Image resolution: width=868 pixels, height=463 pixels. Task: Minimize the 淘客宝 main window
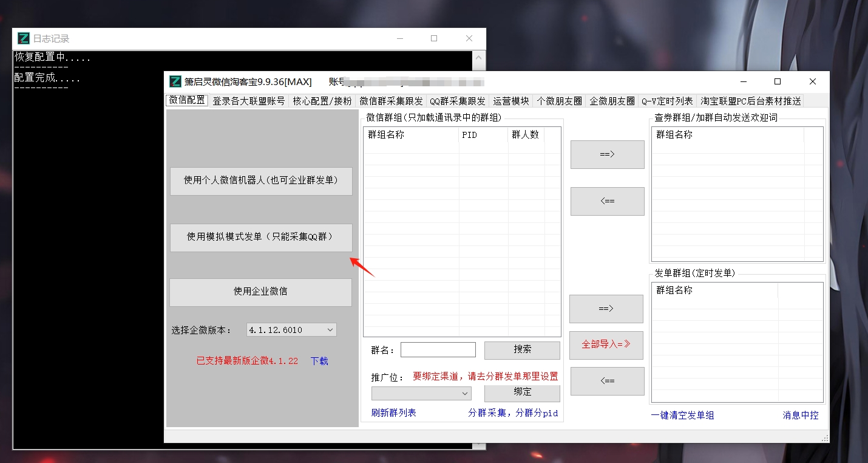[743, 81]
